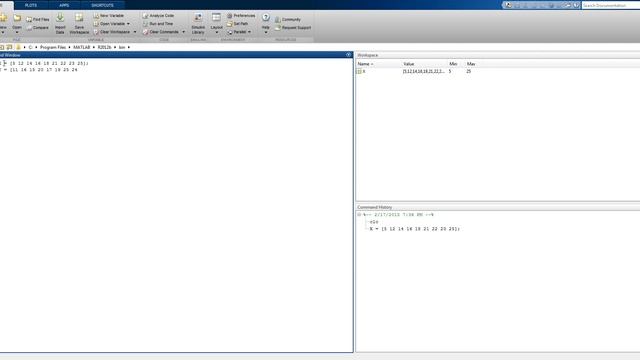Click the Layout icon

pos(216,17)
